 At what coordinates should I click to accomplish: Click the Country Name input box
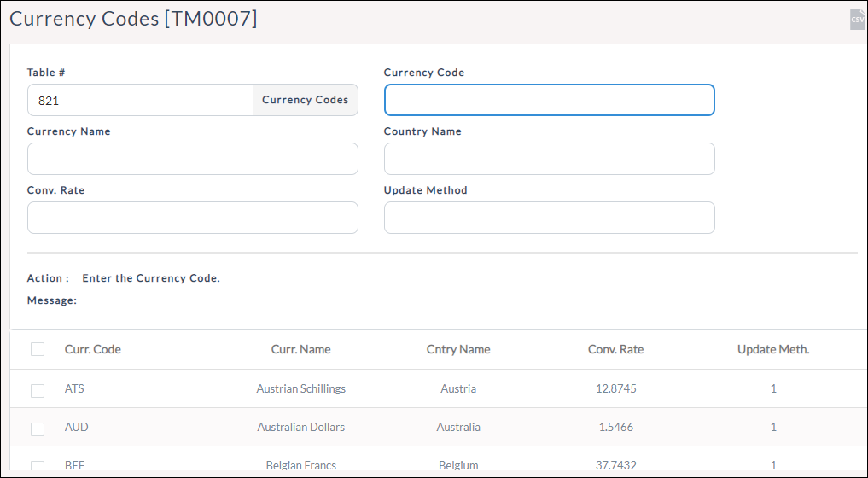pyautogui.click(x=549, y=159)
